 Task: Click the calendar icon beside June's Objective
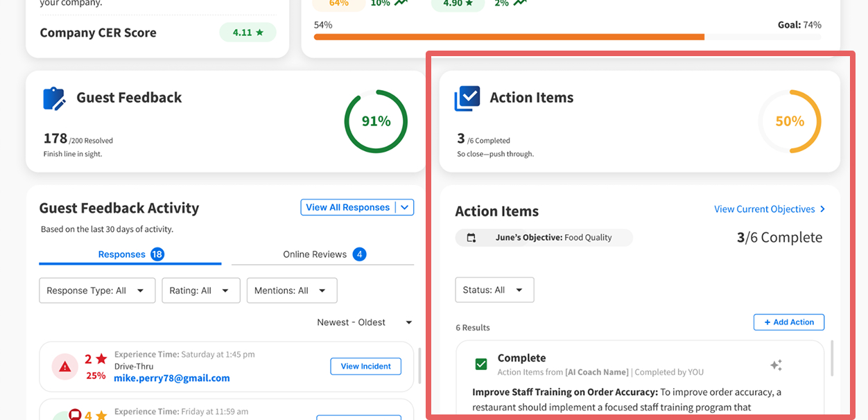471,238
